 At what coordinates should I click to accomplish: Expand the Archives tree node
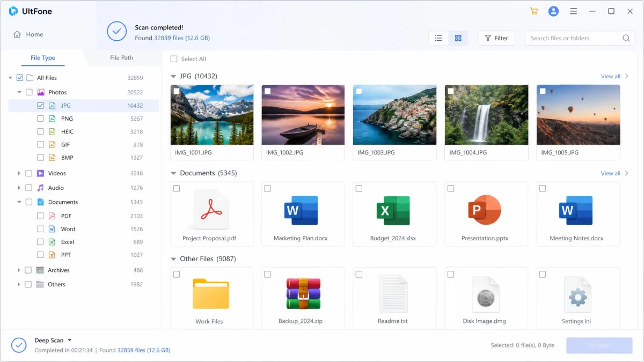point(19,270)
